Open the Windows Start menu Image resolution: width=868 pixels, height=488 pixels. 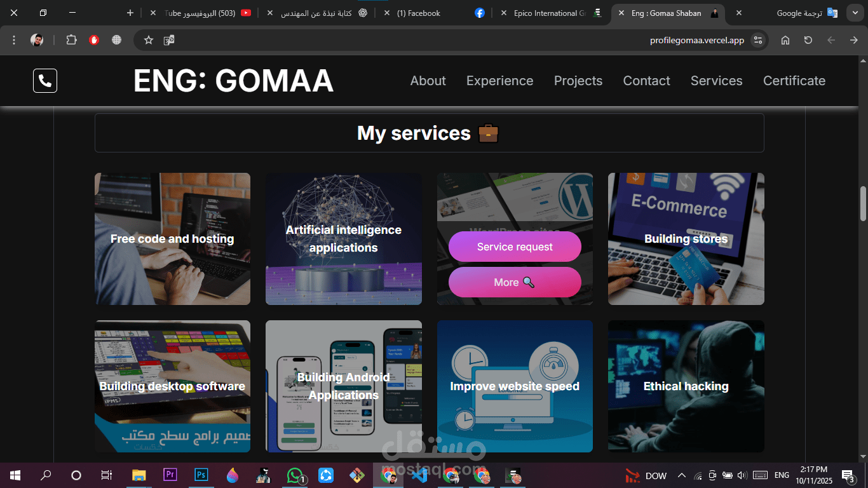click(15, 475)
